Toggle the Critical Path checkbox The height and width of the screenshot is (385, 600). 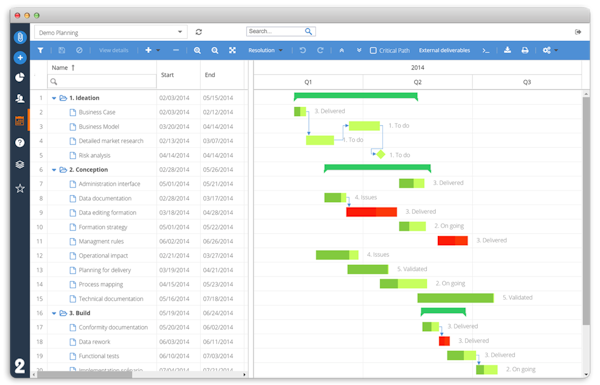pos(373,51)
